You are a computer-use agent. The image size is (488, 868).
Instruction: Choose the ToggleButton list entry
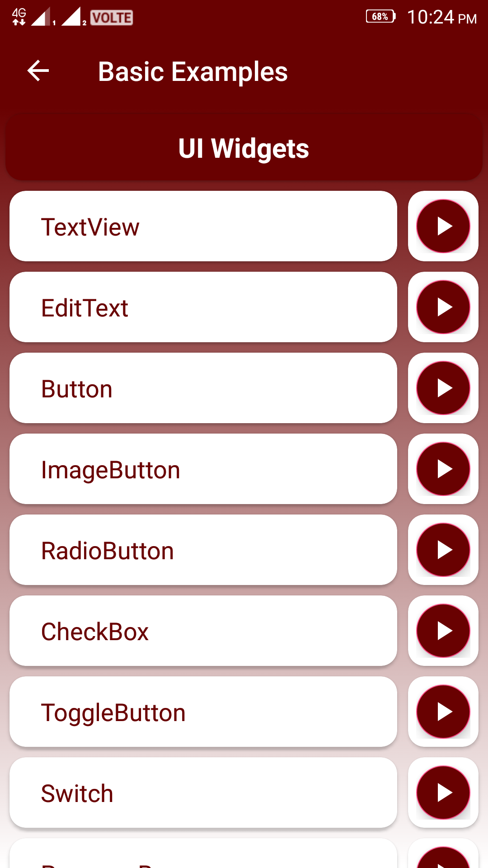(203, 712)
